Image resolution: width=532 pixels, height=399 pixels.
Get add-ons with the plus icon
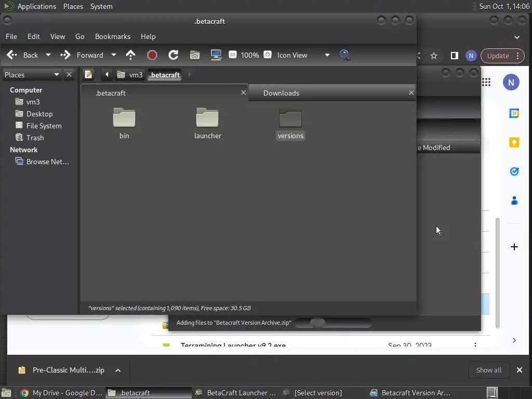coord(514,247)
